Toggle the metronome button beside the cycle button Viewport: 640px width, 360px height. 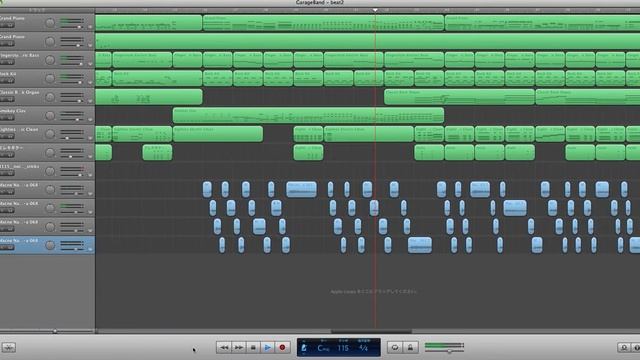click(x=410, y=347)
